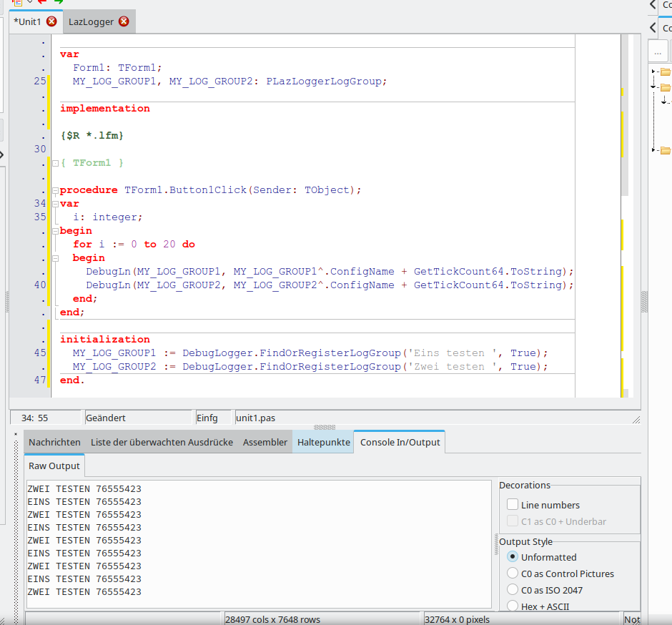672x625 pixels.
Task: Expand the first folder in the side tree
Action: 654,72
